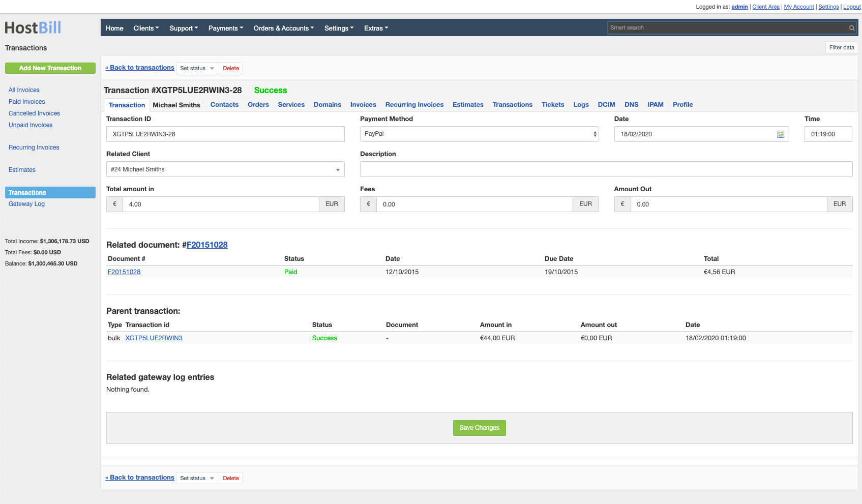Switch to the Recurring Invoices tab
This screenshot has height=504, width=862.
point(414,105)
